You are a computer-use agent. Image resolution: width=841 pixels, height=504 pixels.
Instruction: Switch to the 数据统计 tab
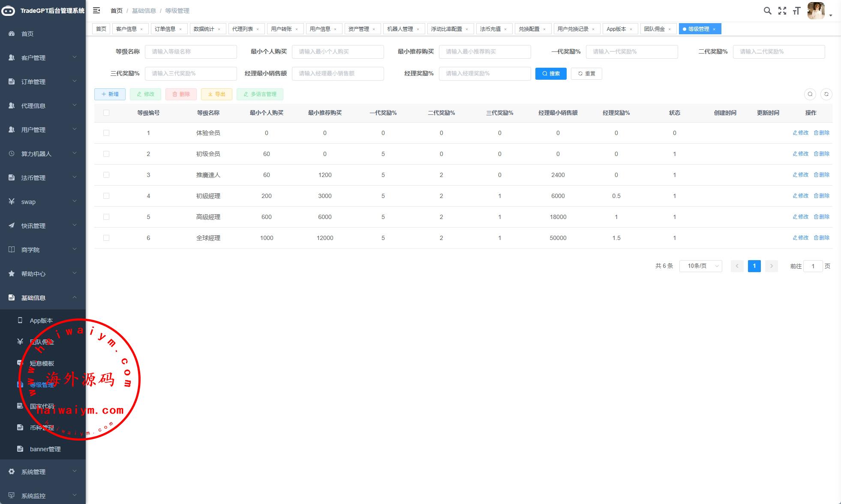204,29
